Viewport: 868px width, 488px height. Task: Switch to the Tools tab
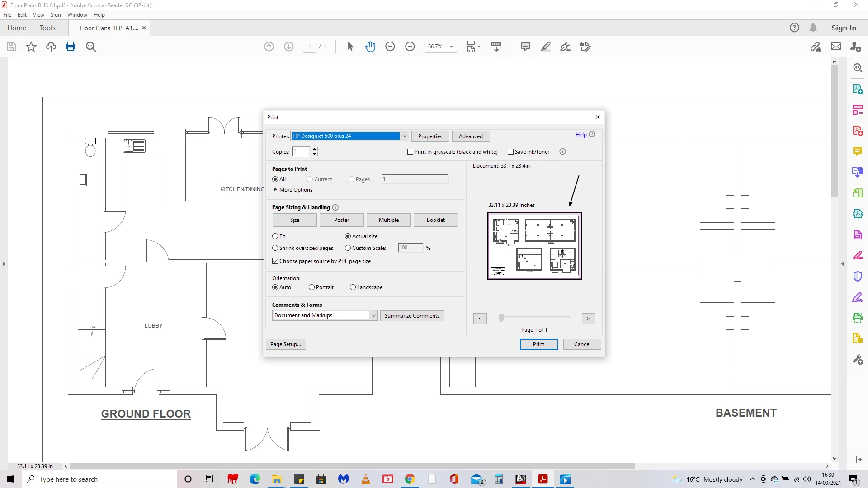47,28
